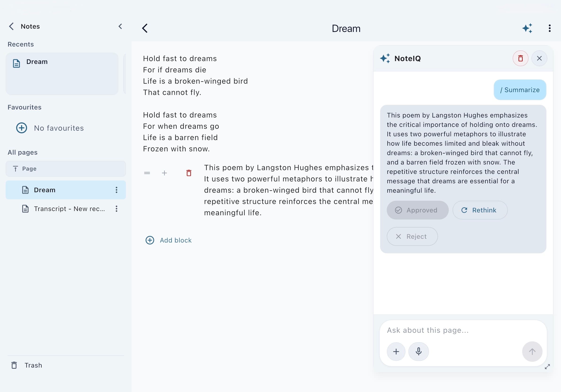
Task: Click the line 'Frozen with snow.'
Action: [x=176, y=149]
